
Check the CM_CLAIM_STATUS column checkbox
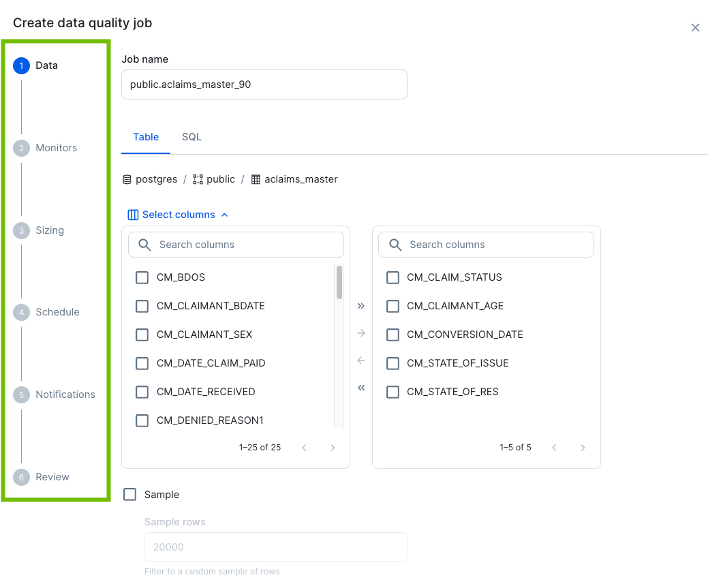(x=393, y=277)
